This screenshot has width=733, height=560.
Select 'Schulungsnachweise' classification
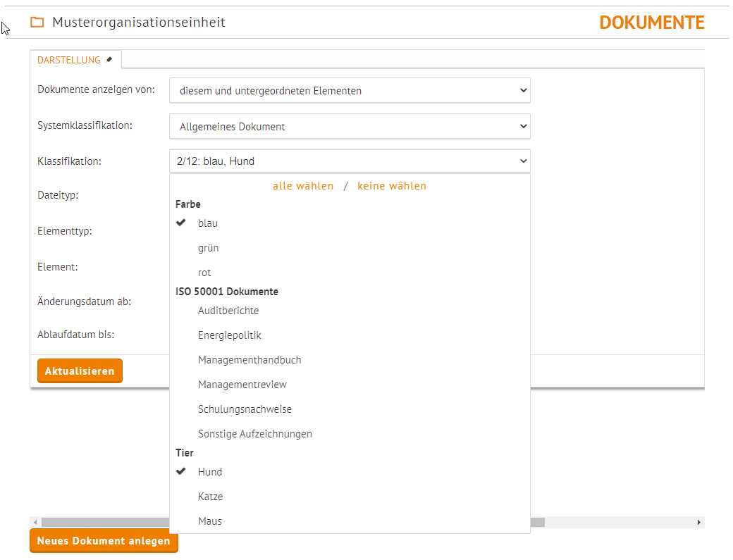click(x=350, y=409)
